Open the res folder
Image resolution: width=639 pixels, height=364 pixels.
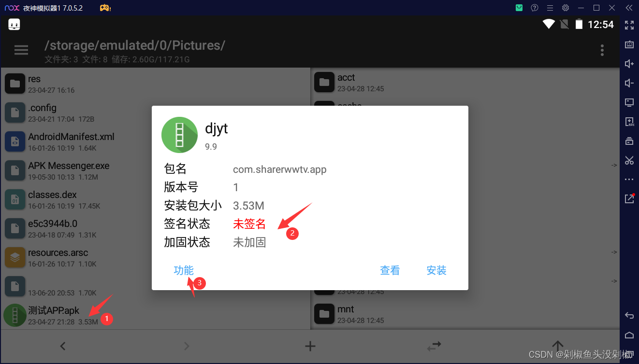(x=155, y=84)
